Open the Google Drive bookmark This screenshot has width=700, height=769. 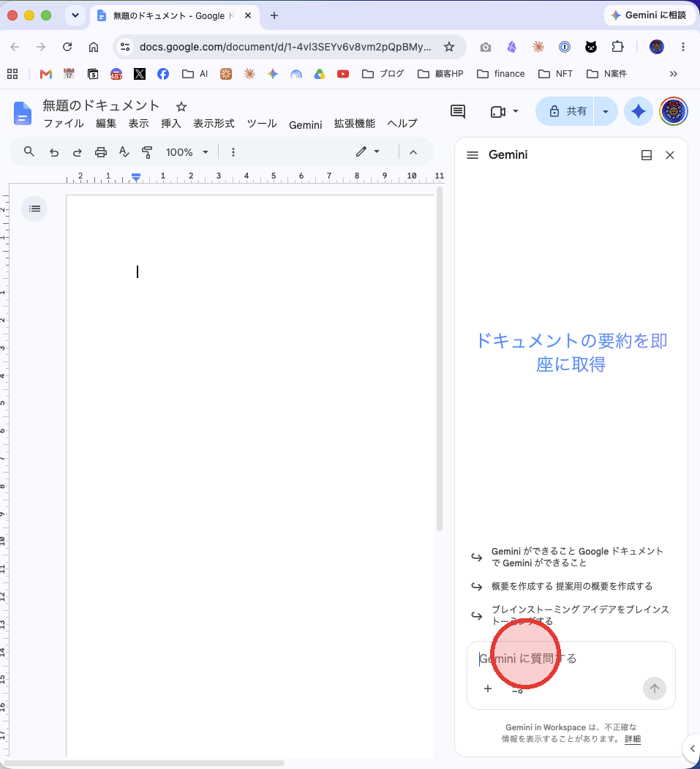point(320,74)
